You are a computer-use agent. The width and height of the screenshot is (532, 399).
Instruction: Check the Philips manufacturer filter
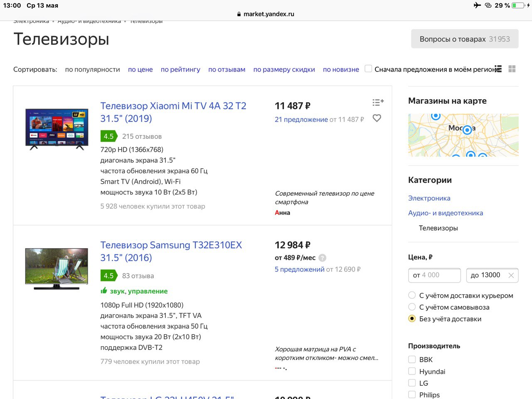click(412, 394)
